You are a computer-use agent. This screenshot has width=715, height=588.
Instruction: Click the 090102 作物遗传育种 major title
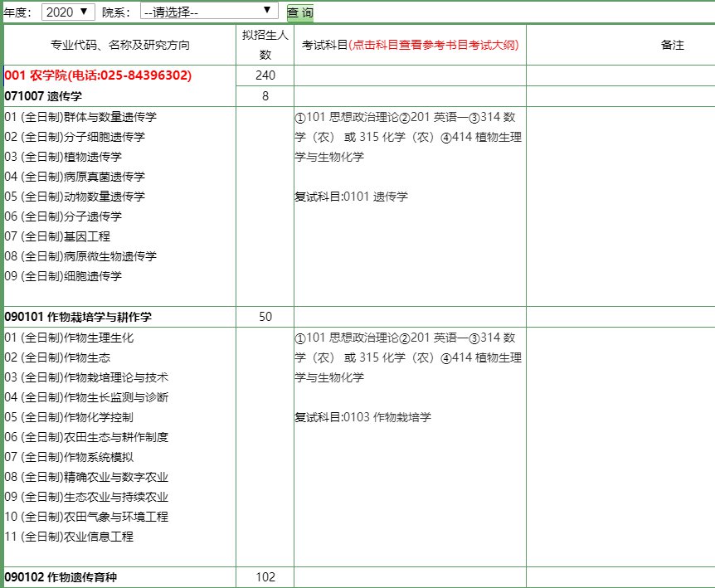coord(66,577)
